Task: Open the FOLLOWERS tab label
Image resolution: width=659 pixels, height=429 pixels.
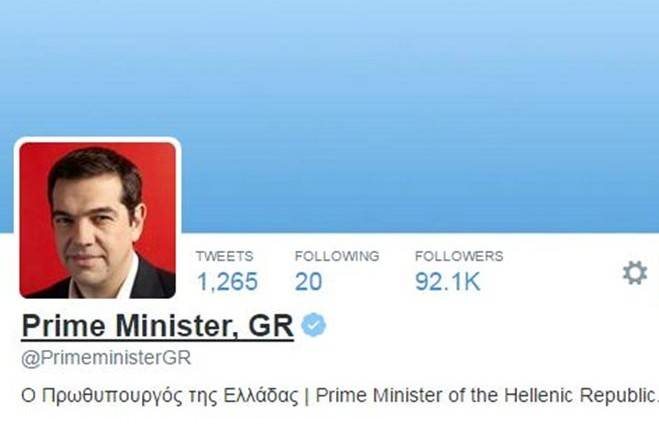Action: pyautogui.click(x=459, y=256)
